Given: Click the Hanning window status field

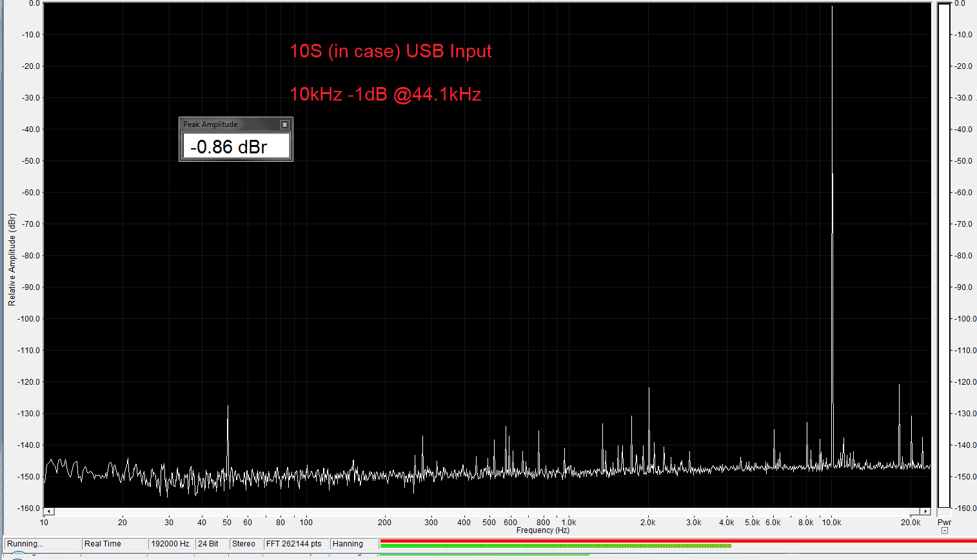Looking at the screenshot, I should click(353, 544).
